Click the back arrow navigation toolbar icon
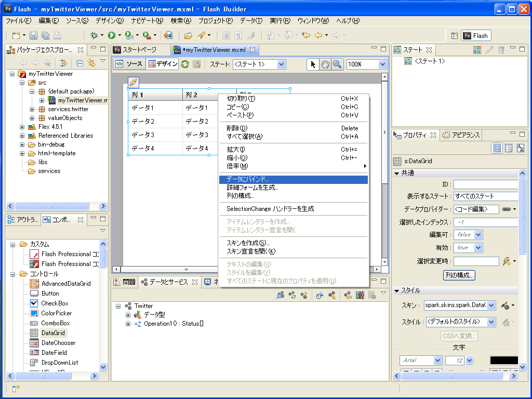Image resolution: width=532 pixels, height=399 pixels. tap(318, 35)
